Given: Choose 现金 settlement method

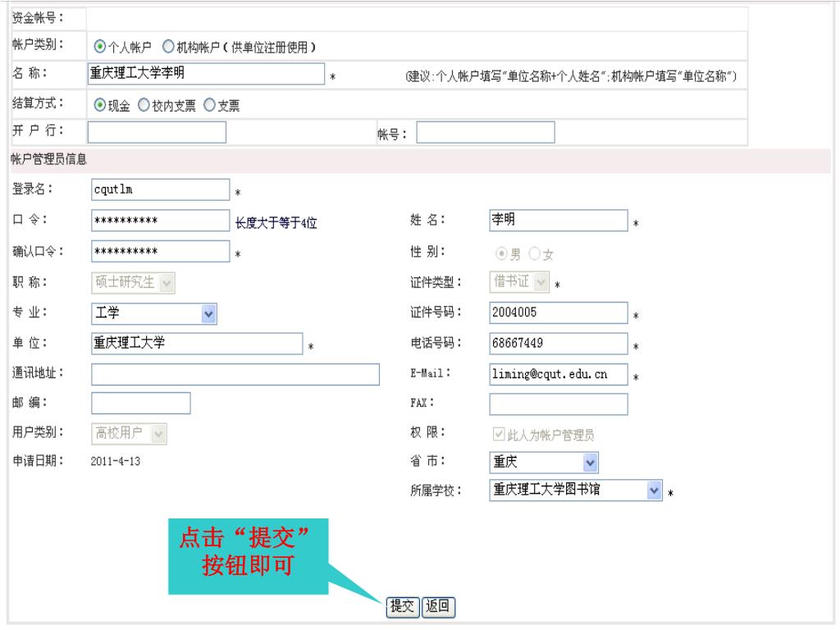Looking at the screenshot, I should point(99,105).
